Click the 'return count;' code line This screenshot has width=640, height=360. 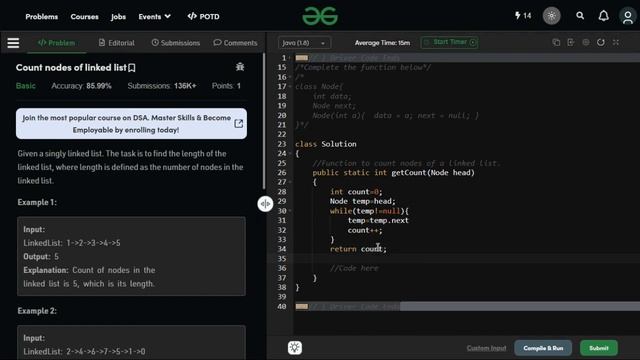(x=358, y=249)
